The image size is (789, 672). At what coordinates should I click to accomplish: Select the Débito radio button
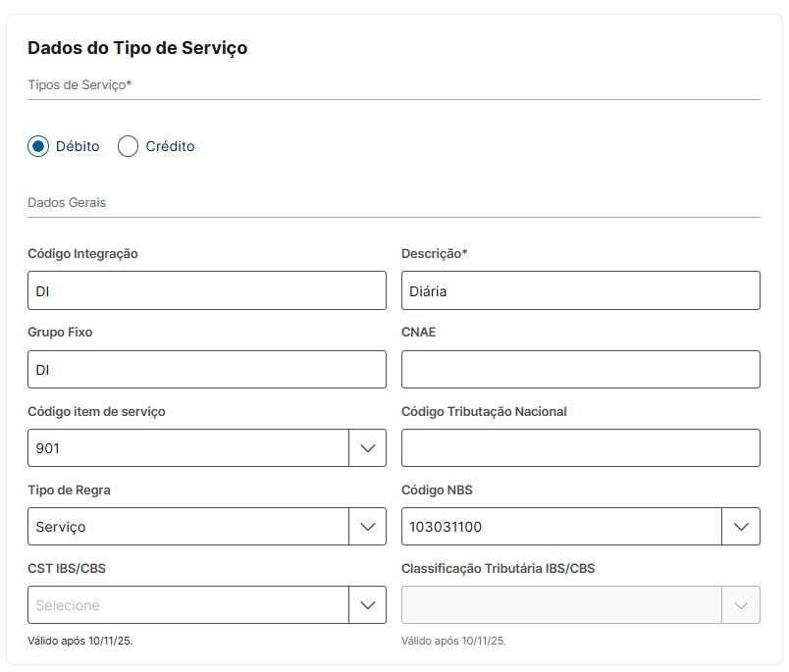tap(38, 146)
